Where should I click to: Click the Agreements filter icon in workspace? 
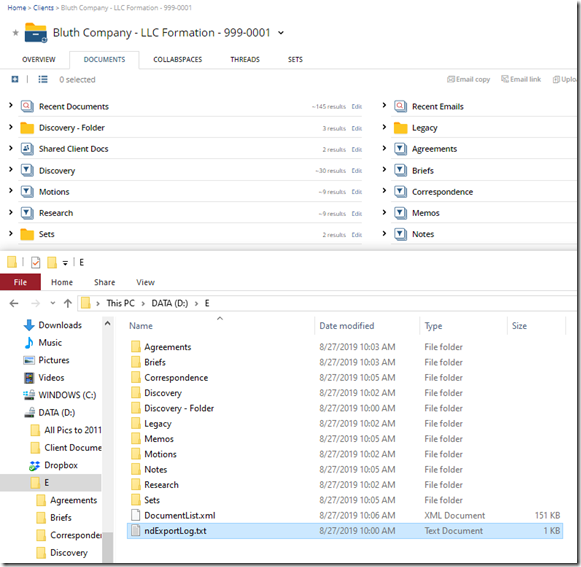pyautogui.click(x=400, y=149)
